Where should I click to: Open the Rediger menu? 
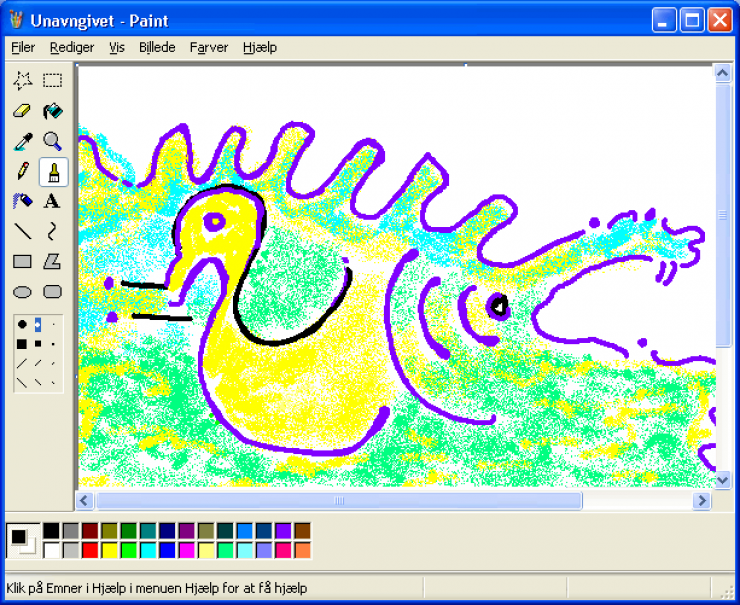click(72, 48)
